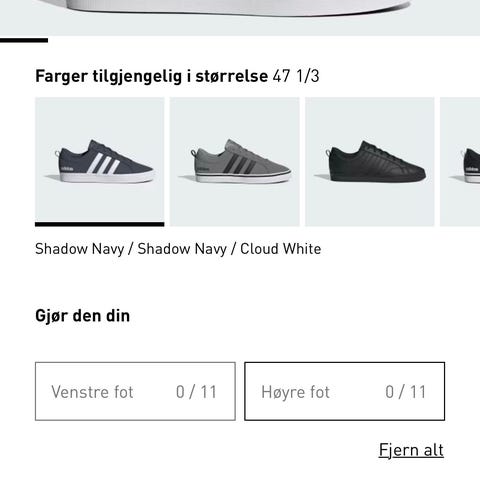Focus the Høyre fot text field
Viewport: 480px width, 480px height.
point(344,391)
